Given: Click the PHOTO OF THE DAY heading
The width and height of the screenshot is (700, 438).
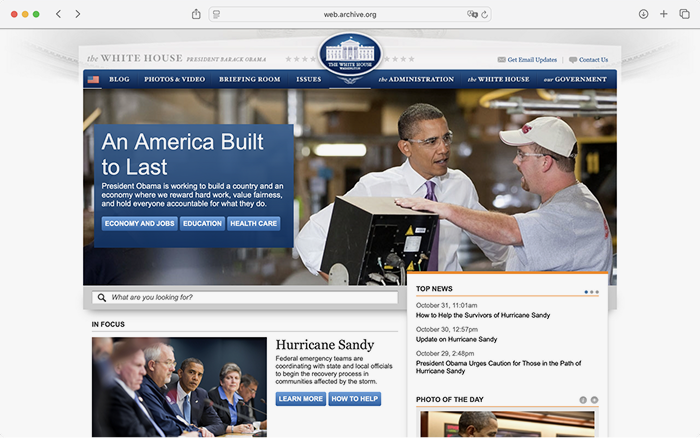Looking at the screenshot, I should [x=450, y=400].
